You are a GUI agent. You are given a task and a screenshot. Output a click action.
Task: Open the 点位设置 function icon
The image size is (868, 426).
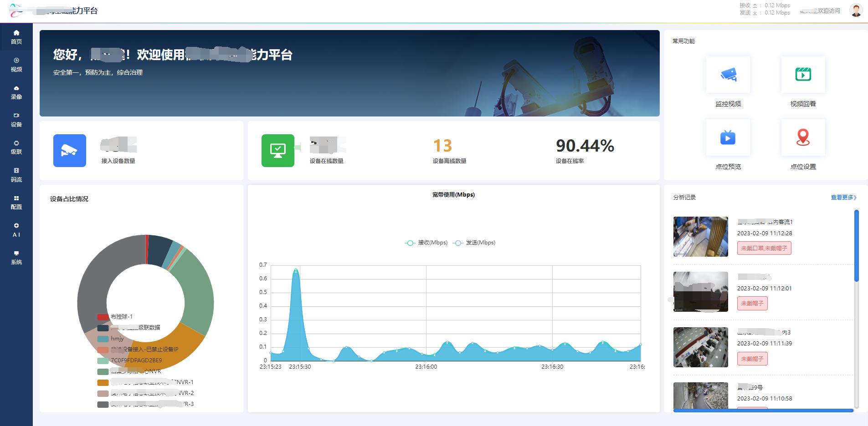click(x=803, y=137)
